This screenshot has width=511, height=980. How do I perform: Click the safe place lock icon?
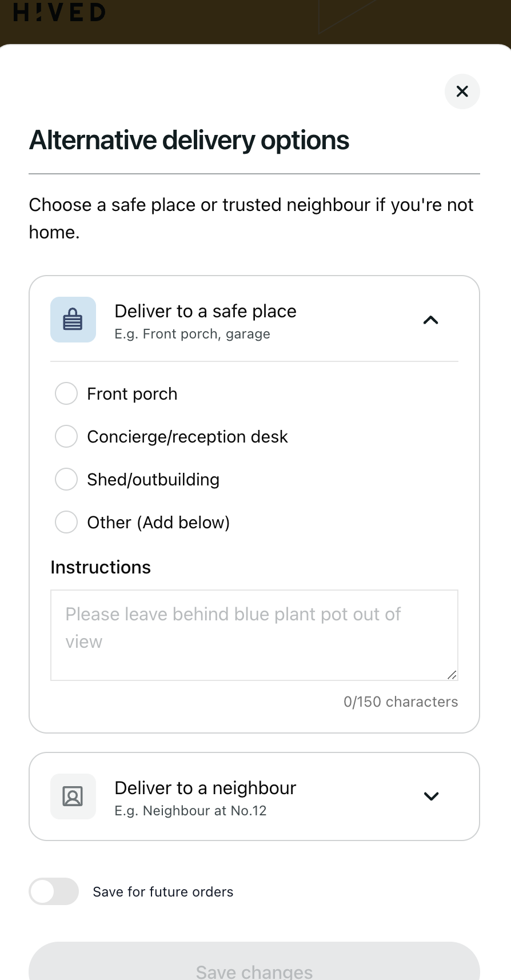73,320
